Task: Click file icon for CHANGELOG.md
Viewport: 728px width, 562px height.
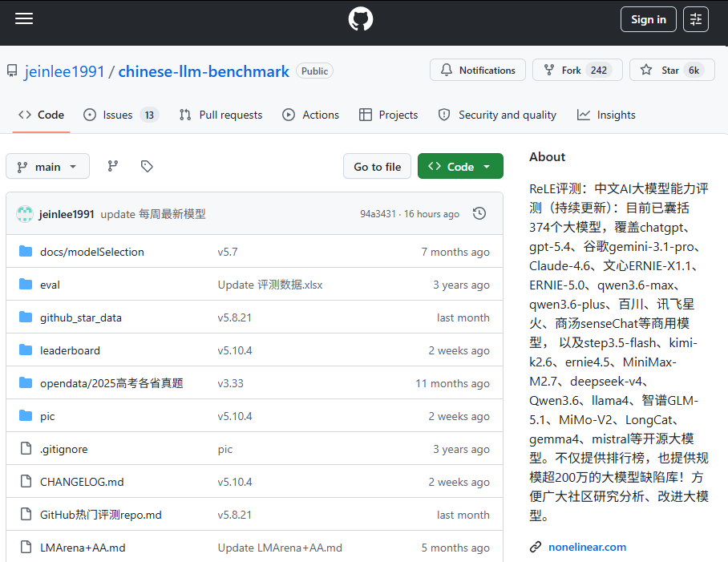Action: [x=26, y=482]
